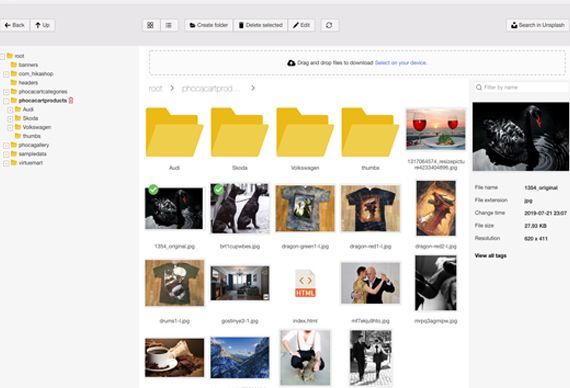This screenshot has height=388, width=570.
Task: Select woman with cat image thumbnail
Action: point(305,357)
